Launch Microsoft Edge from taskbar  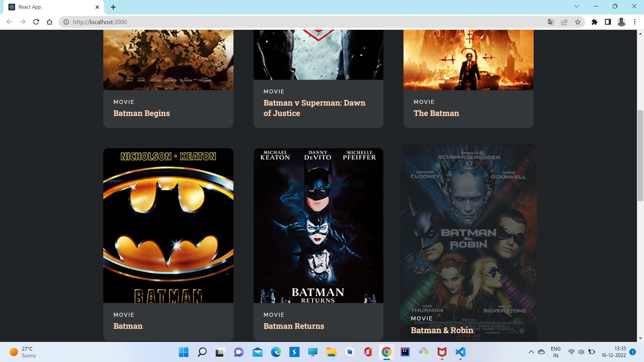point(276,352)
